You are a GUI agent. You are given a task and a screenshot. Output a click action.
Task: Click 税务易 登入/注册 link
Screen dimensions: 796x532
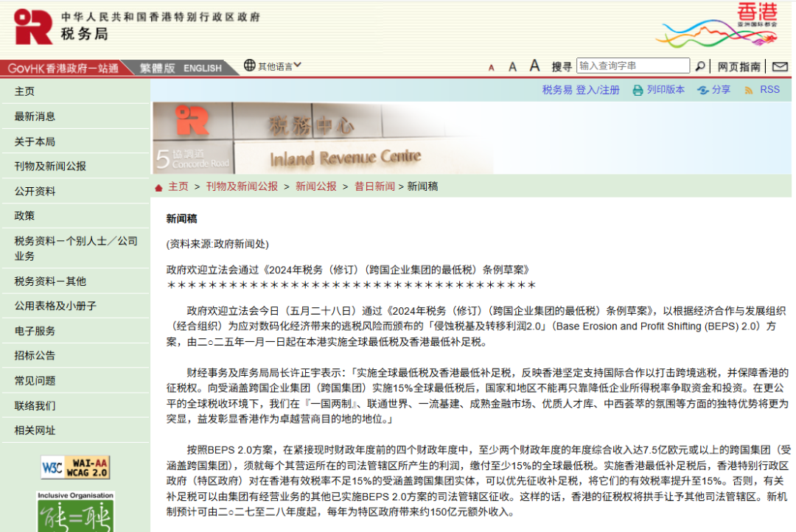tap(581, 90)
